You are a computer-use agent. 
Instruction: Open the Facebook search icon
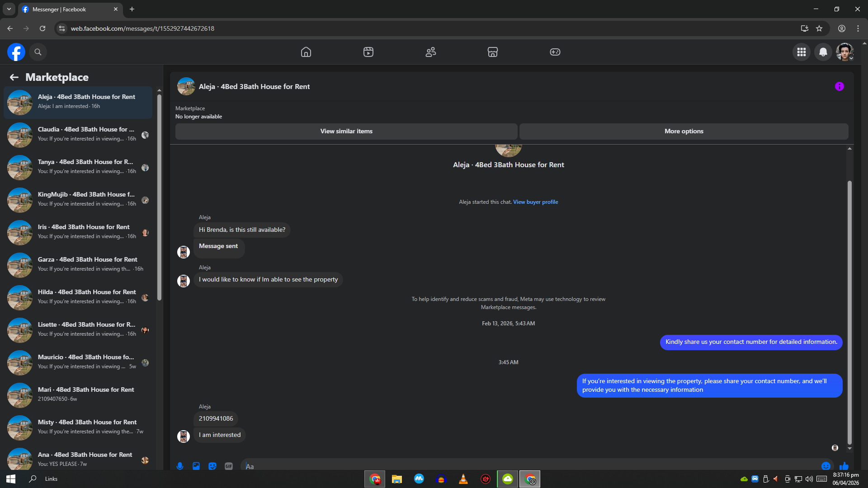point(38,52)
